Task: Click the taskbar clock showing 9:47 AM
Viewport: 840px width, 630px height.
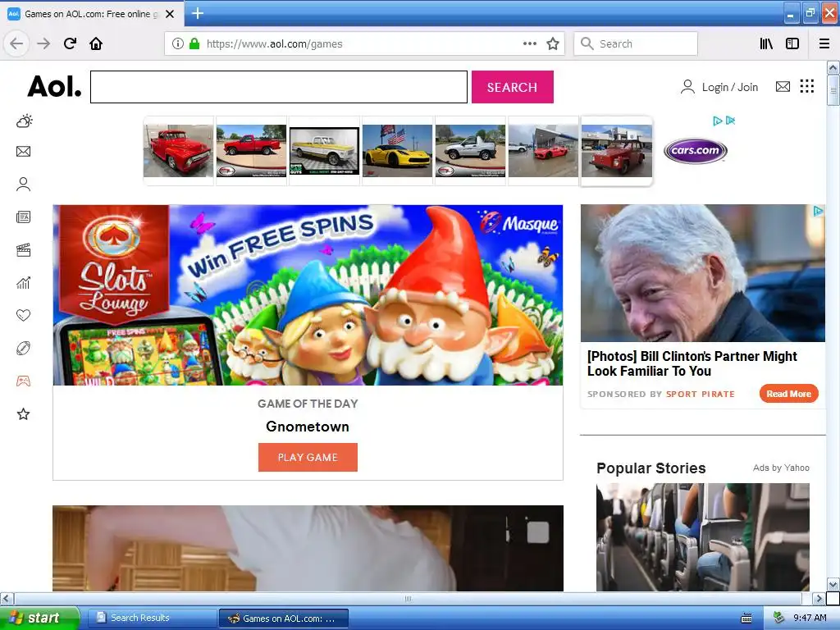Action: 810,619
